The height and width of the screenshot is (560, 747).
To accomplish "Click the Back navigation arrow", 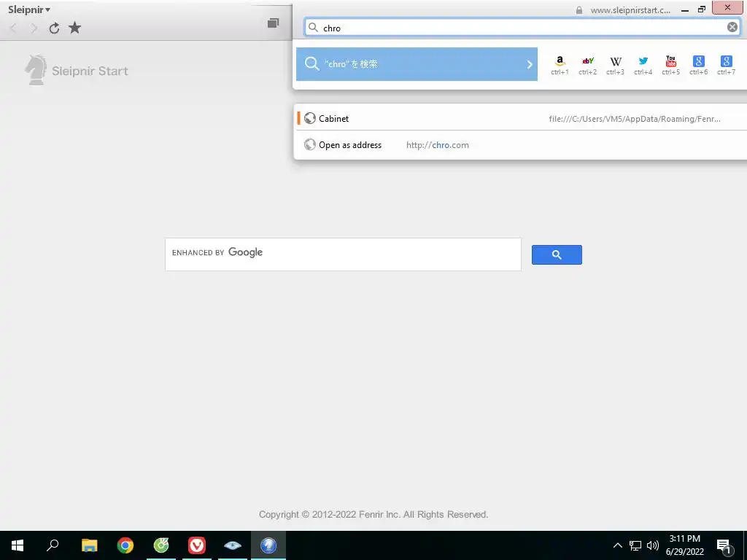I will (x=14, y=28).
